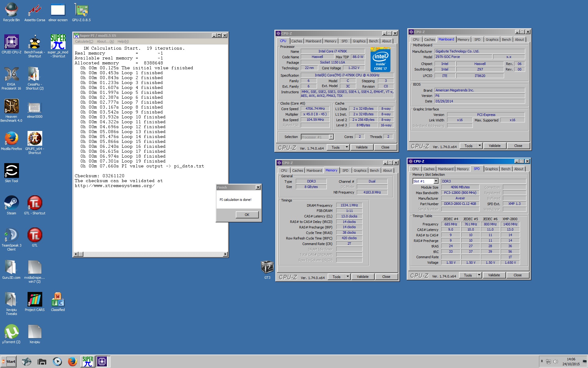Image resolution: width=588 pixels, height=368 pixels.
Task: Open GT3 desktop icon
Action: click(x=267, y=270)
